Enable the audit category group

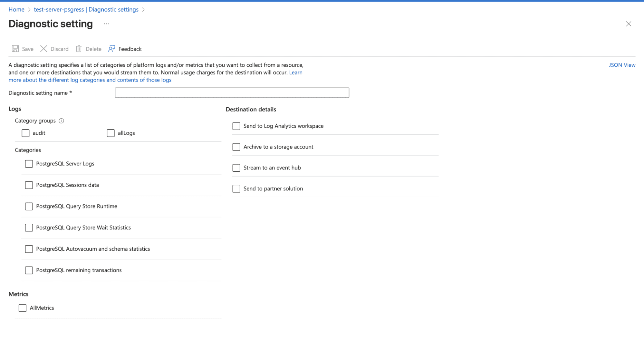[x=25, y=133]
